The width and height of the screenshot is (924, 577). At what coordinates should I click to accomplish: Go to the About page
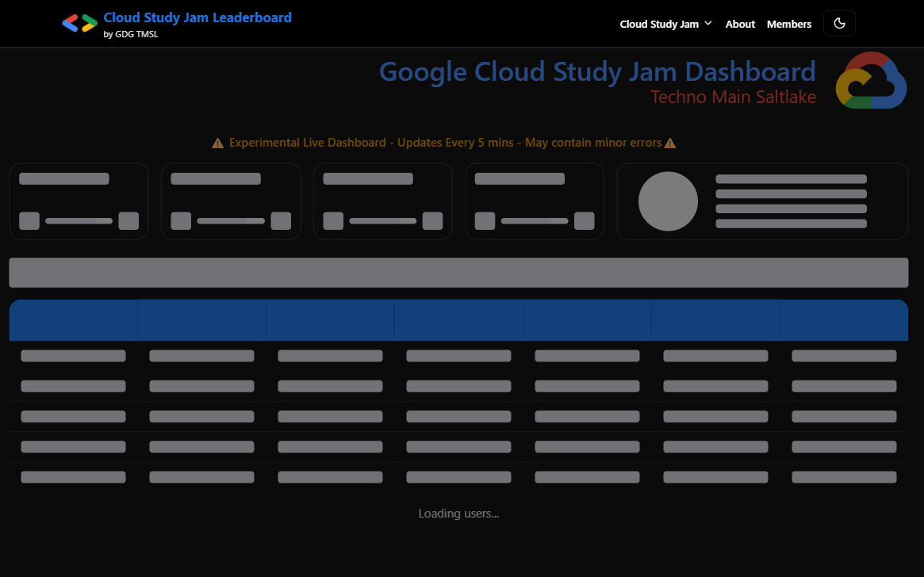tap(740, 24)
